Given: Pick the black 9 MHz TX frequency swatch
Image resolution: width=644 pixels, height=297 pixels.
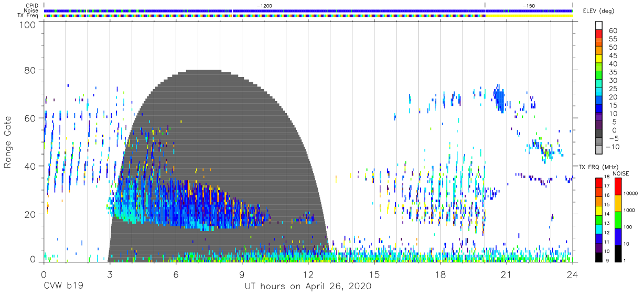Looking at the screenshot, I should point(599,258).
